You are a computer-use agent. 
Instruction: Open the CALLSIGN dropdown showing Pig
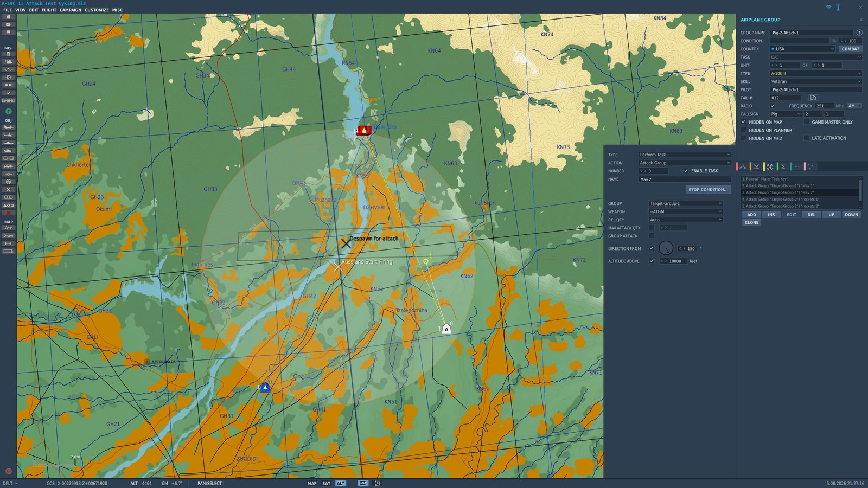[x=786, y=114]
